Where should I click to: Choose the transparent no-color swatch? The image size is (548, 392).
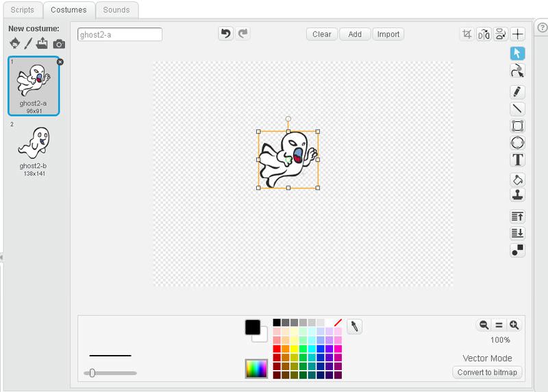coord(338,322)
